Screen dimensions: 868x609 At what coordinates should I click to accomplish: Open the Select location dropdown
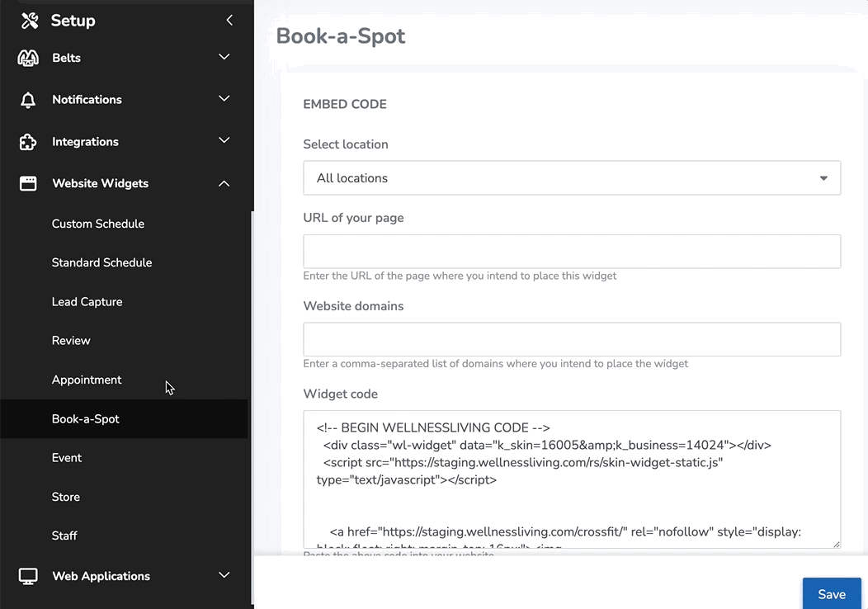[x=572, y=177]
